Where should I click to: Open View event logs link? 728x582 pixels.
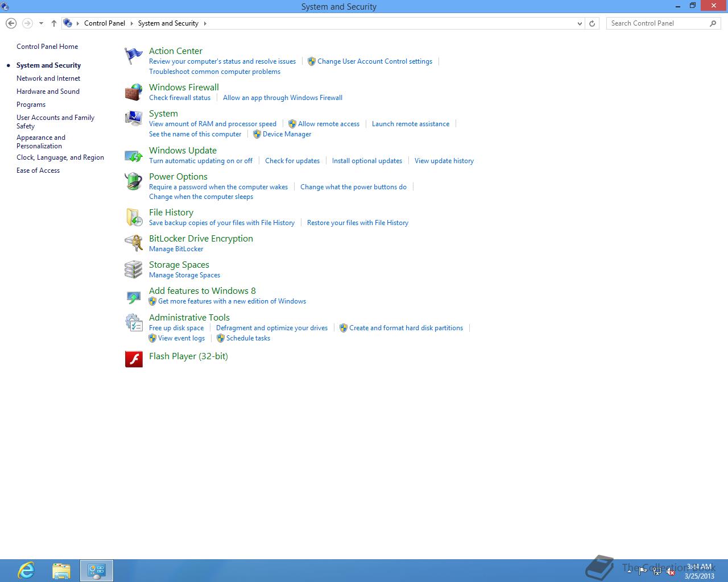pos(181,338)
